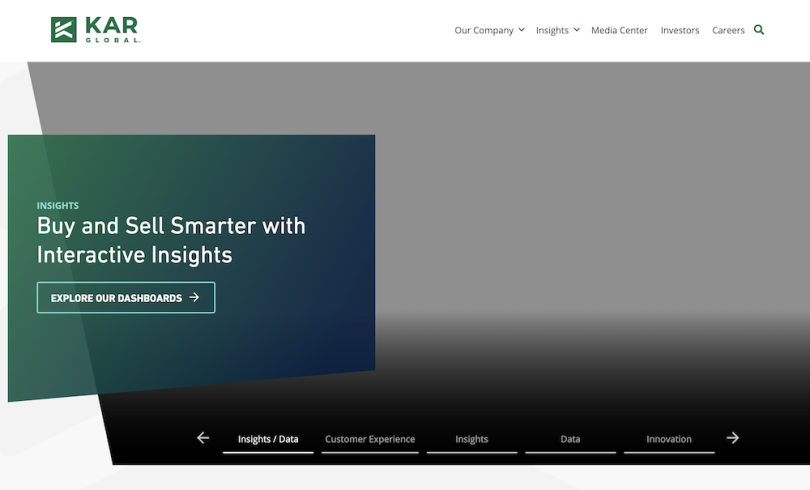Open the search magnifier icon

click(x=759, y=30)
